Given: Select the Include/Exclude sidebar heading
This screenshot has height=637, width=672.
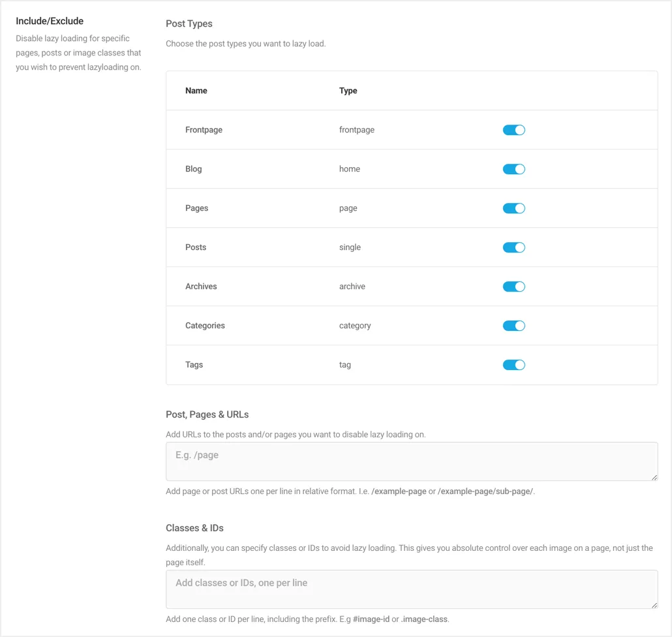Looking at the screenshot, I should pyautogui.click(x=50, y=20).
